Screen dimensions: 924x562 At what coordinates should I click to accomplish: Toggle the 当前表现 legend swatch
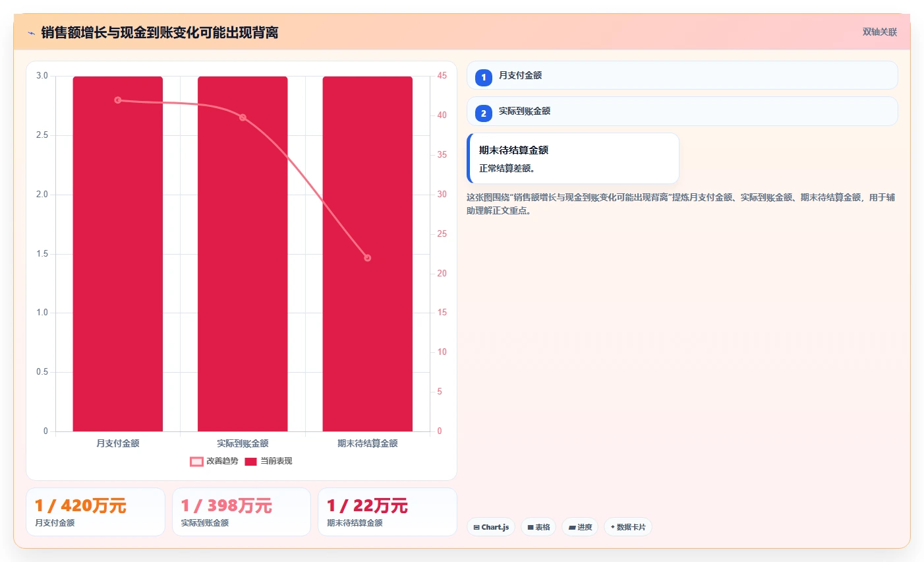pos(250,461)
